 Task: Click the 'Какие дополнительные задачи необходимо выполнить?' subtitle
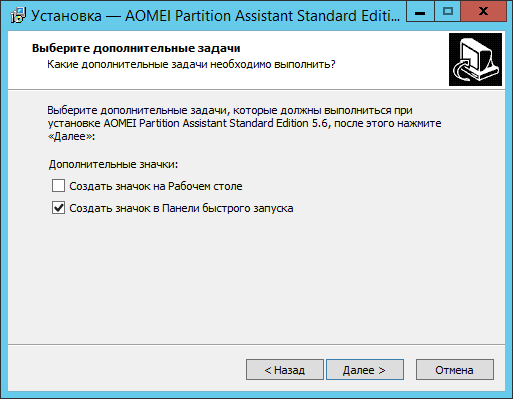pyautogui.click(x=191, y=64)
